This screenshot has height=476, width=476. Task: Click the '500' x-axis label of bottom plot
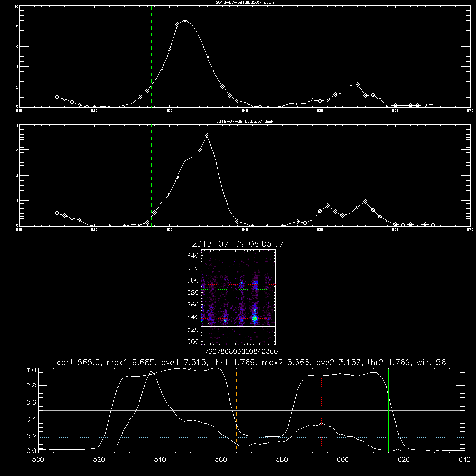pyautogui.click(x=38, y=460)
